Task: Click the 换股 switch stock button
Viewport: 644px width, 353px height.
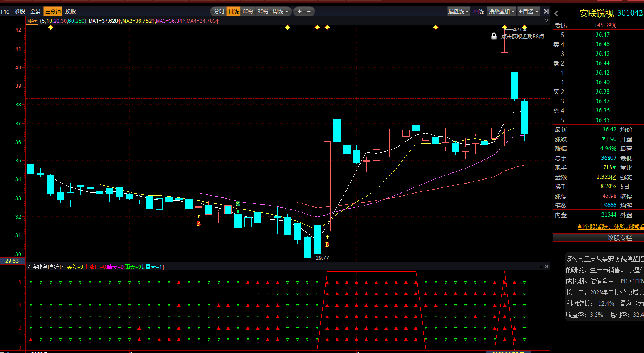Action: (x=71, y=12)
